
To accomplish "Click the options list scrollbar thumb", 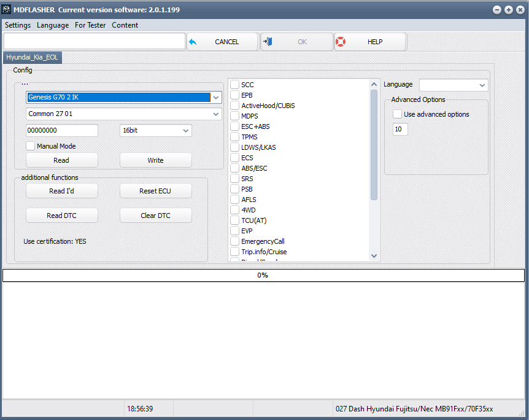I will pyautogui.click(x=374, y=145).
